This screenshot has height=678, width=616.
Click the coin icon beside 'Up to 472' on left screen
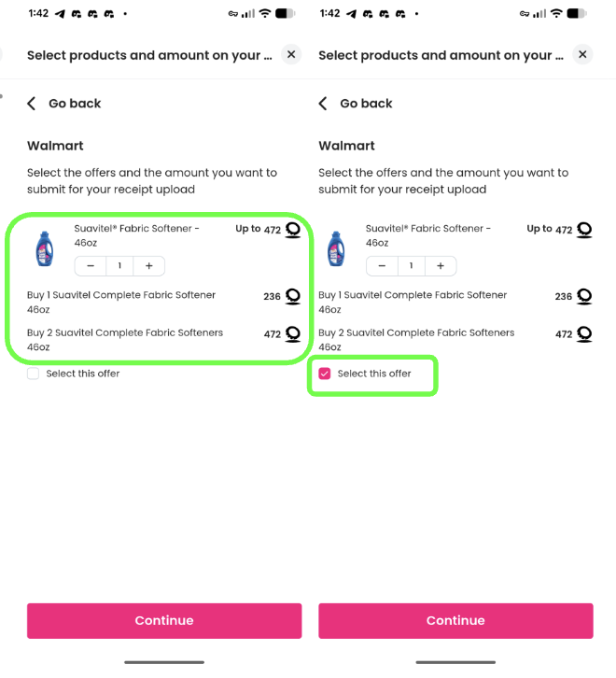pyautogui.click(x=293, y=230)
